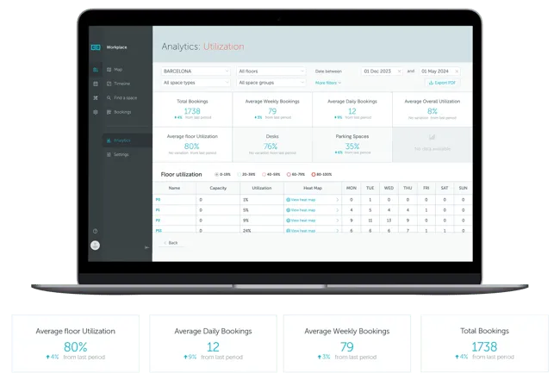Clear the 01 May 2024 date
The height and width of the screenshot is (392, 560).
(x=457, y=72)
